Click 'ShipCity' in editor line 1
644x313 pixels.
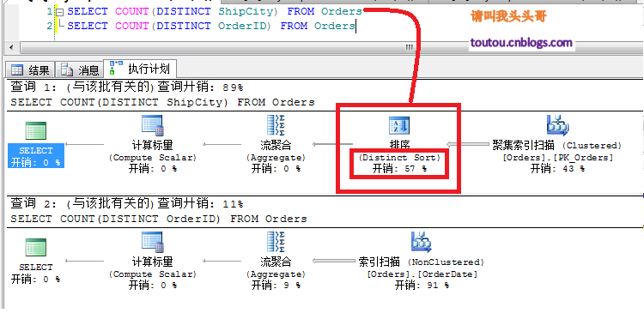[246, 11]
